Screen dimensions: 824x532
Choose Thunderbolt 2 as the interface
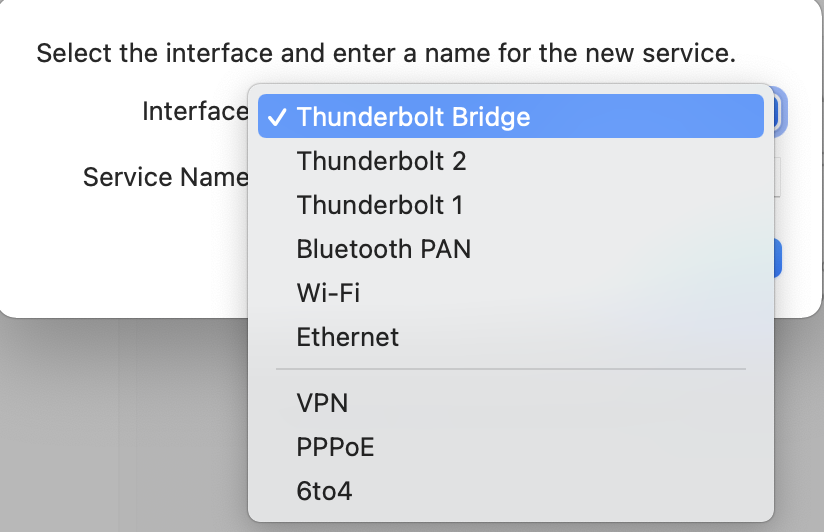(x=381, y=161)
